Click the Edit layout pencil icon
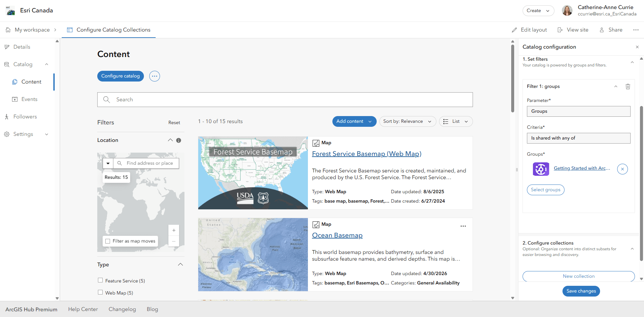The image size is (644, 317). click(x=514, y=30)
